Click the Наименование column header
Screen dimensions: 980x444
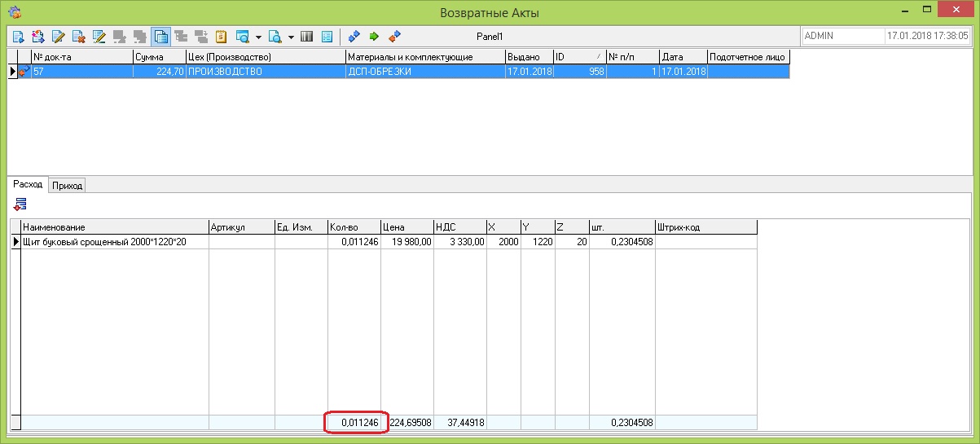coord(114,226)
